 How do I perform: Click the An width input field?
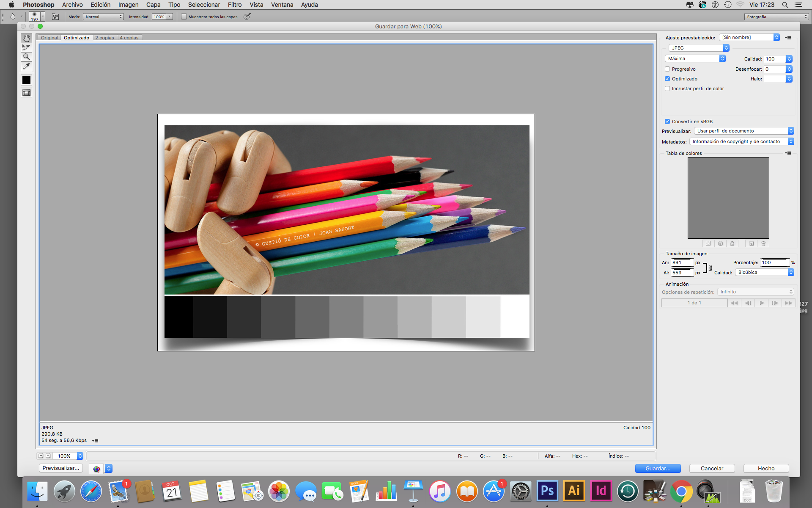coord(682,262)
